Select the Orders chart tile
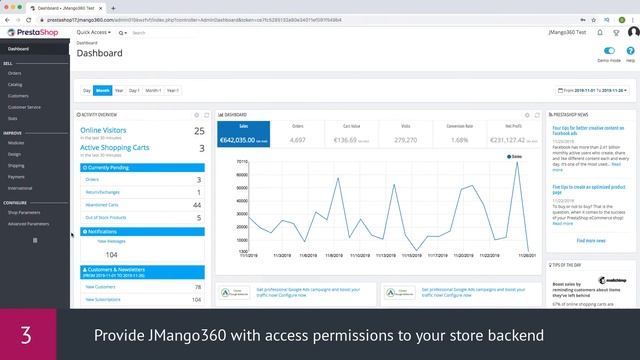640x360 pixels. (298, 134)
